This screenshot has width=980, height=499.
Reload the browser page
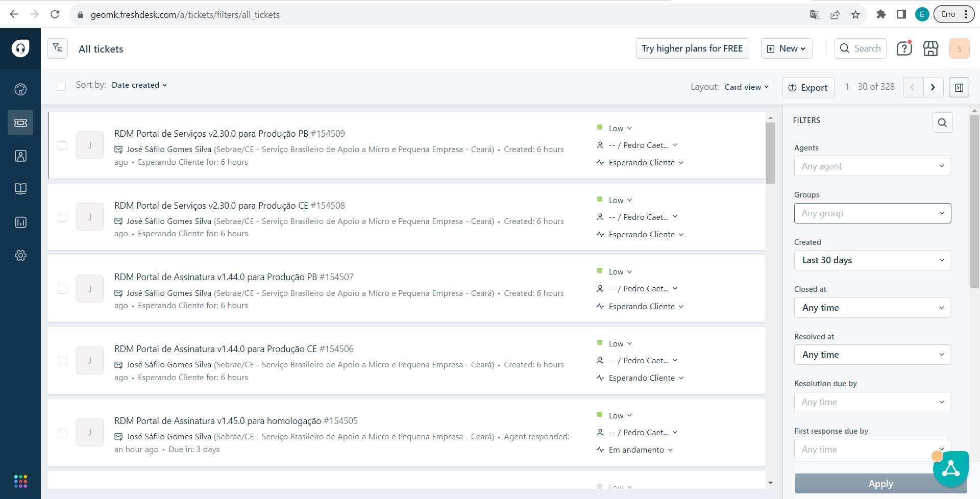[x=55, y=14]
